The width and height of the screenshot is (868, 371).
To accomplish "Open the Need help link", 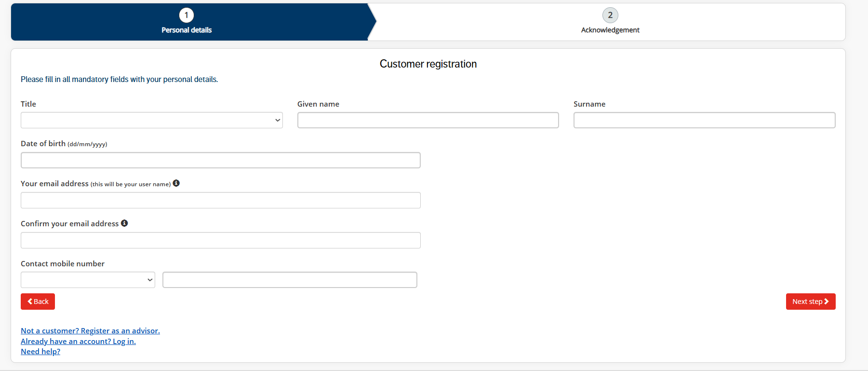I will point(40,352).
